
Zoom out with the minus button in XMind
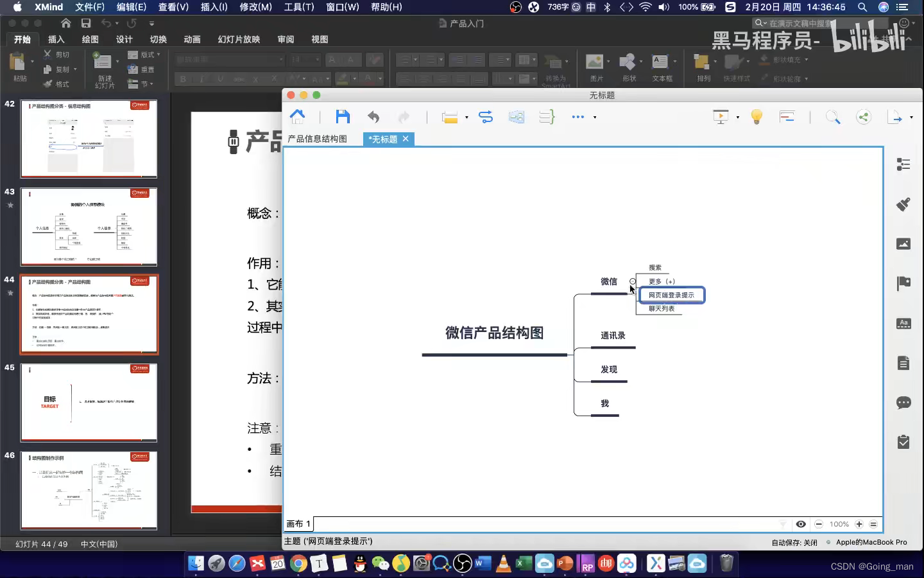(x=819, y=524)
